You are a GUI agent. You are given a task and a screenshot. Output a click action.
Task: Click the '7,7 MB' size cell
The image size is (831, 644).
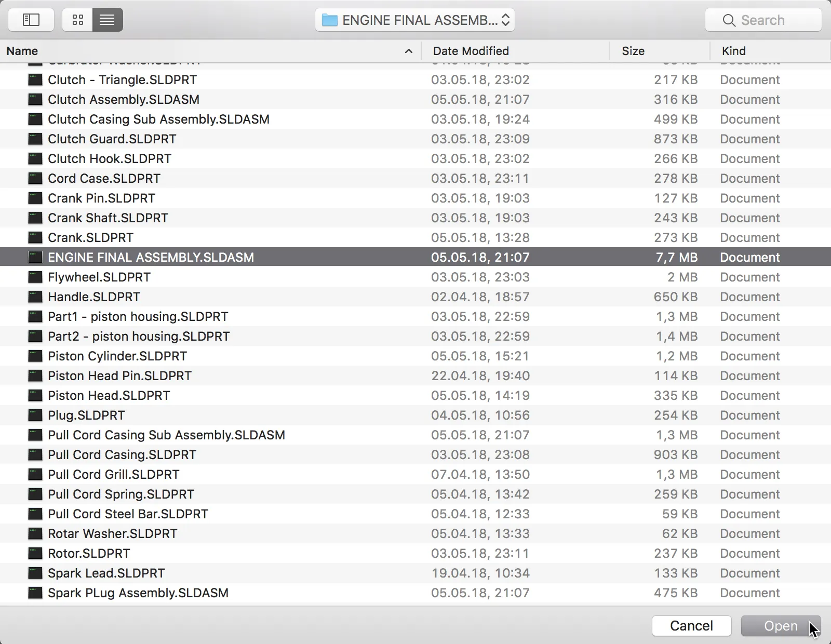(x=677, y=257)
